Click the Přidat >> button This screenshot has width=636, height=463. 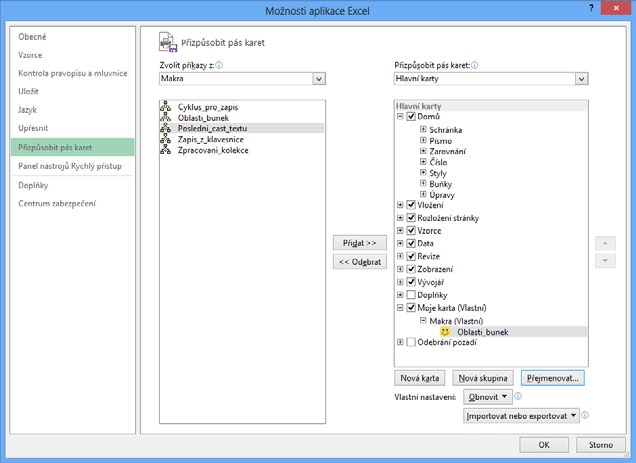click(x=359, y=243)
